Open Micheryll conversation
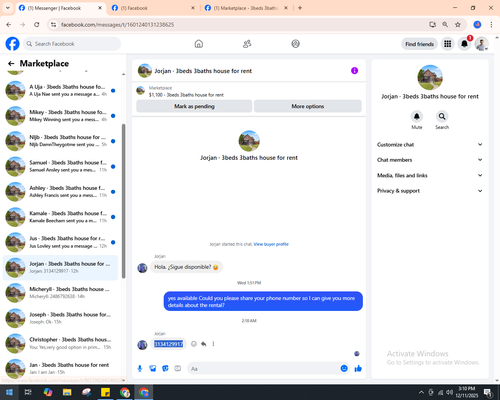 [60, 293]
